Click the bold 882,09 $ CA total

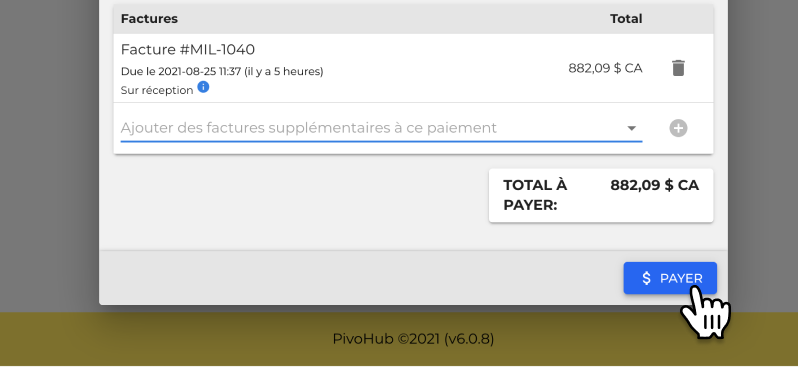[654, 185]
